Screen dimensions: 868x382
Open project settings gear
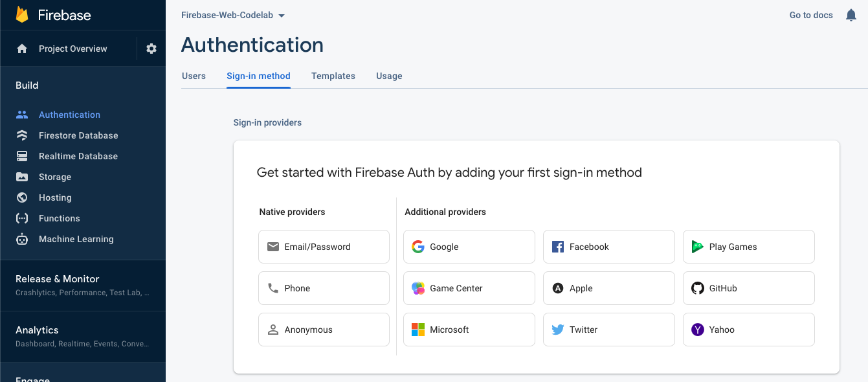[x=151, y=48]
